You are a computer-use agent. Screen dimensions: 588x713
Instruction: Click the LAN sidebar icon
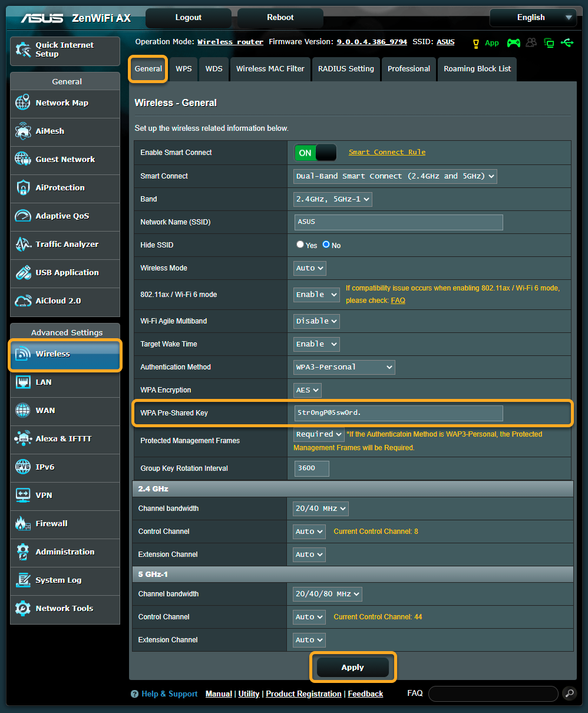click(23, 382)
